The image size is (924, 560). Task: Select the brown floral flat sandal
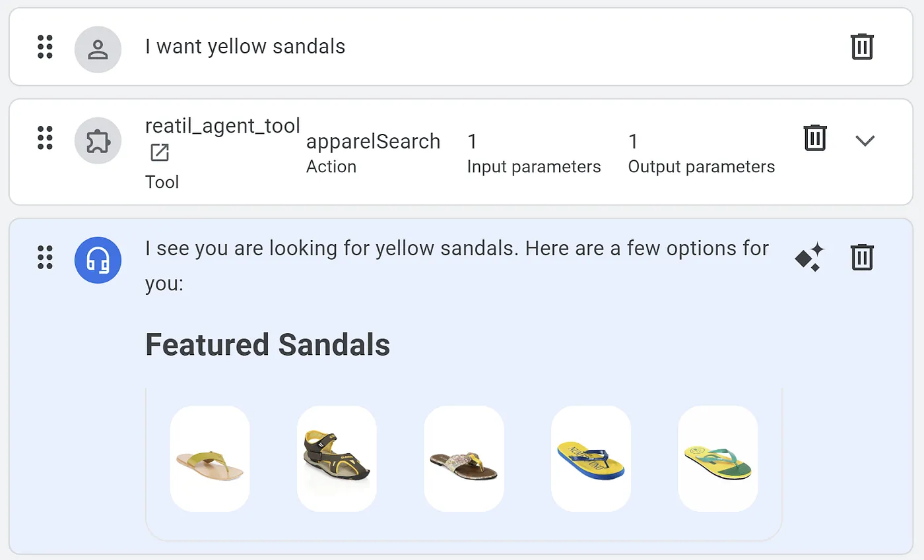click(x=463, y=459)
